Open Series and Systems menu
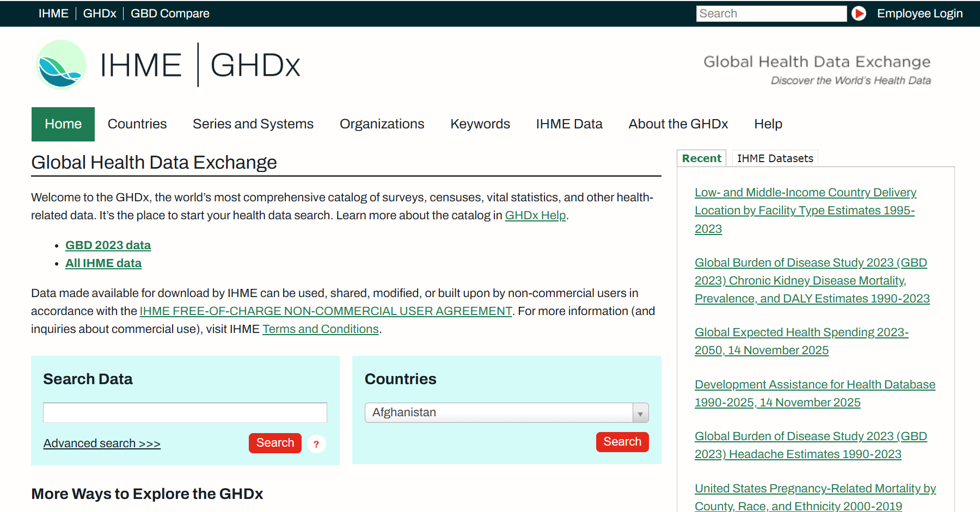The image size is (980, 512). (x=253, y=124)
